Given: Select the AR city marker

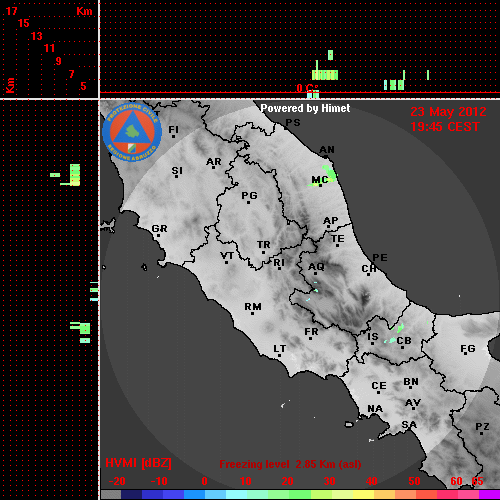Looking at the screenshot, I should 214,167.
